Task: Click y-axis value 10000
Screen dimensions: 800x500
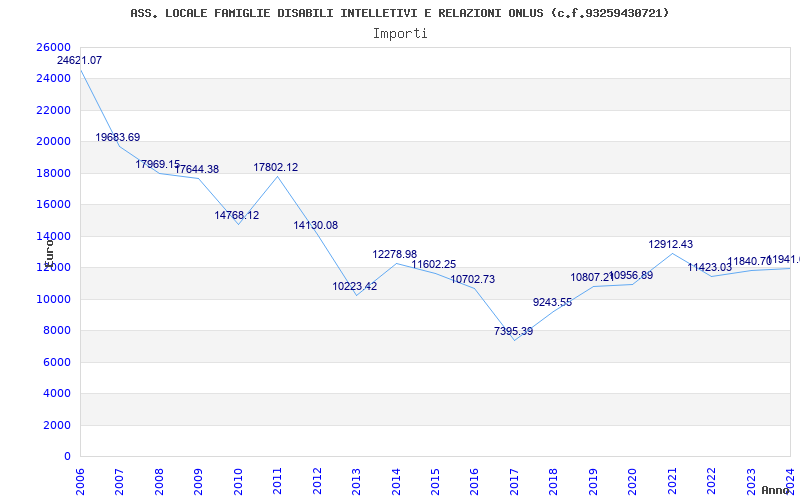Action: point(54,299)
